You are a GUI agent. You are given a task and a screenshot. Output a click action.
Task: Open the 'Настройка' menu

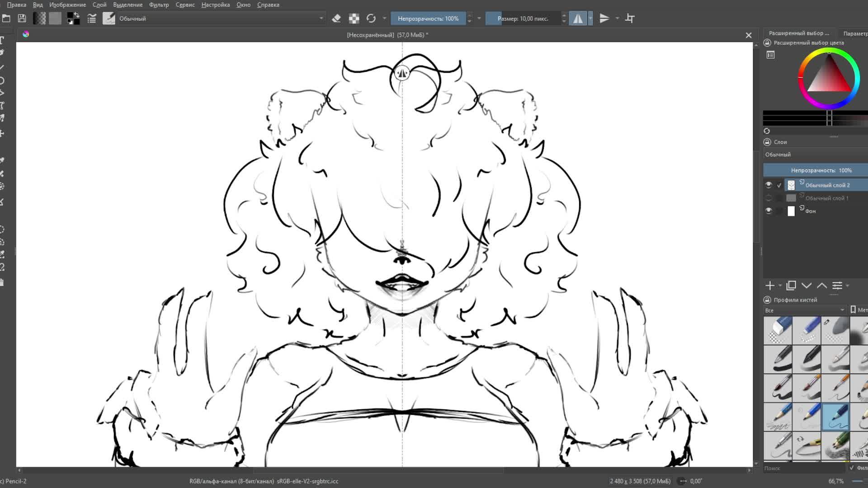pos(216,5)
